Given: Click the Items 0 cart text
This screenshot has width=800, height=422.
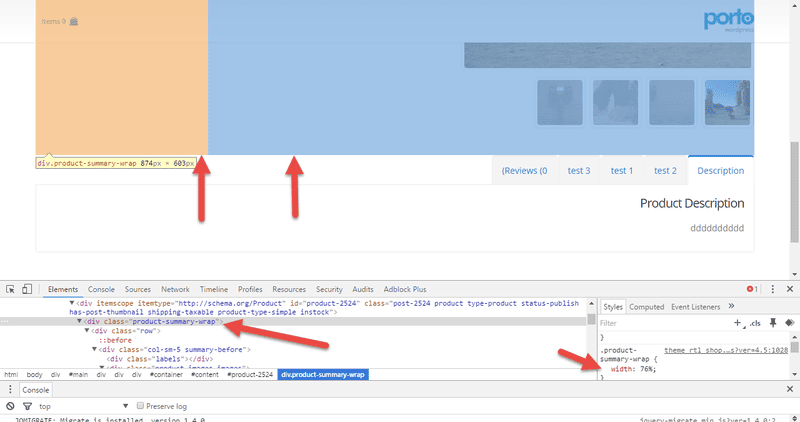Looking at the screenshot, I should pos(54,21).
